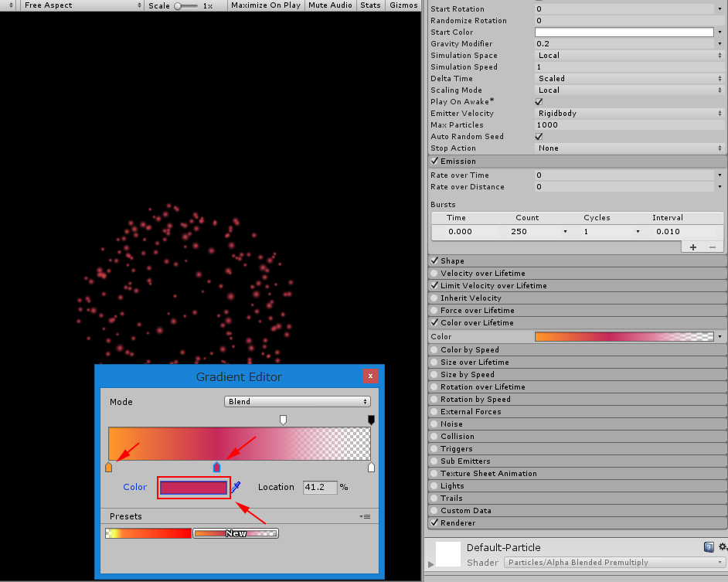728x582 pixels.
Task: Disable Color over Lifetime module
Action: (x=434, y=322)
